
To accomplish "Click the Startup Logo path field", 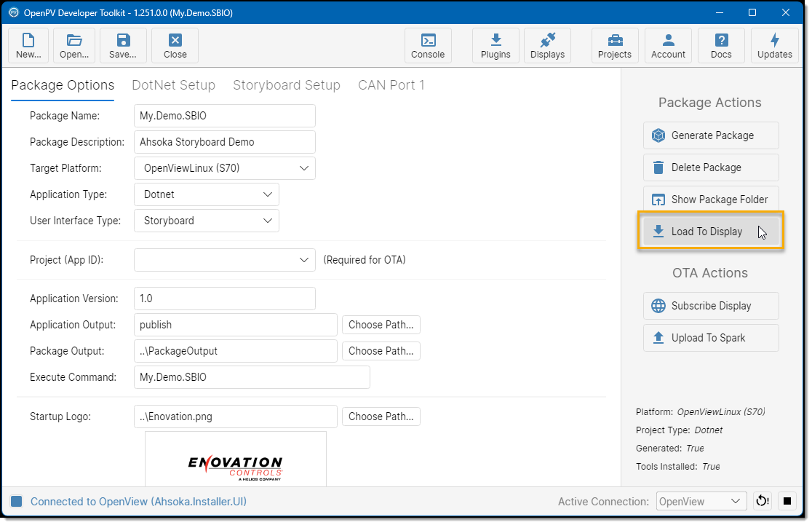I will [x=236, y=417].
